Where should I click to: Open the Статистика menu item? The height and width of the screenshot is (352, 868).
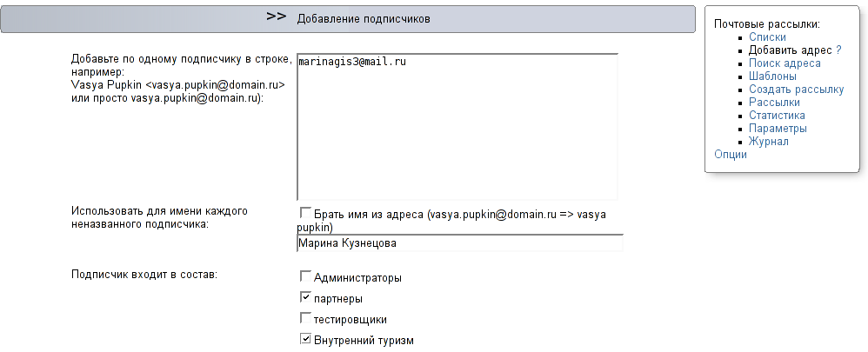click(x=777, y=115)
